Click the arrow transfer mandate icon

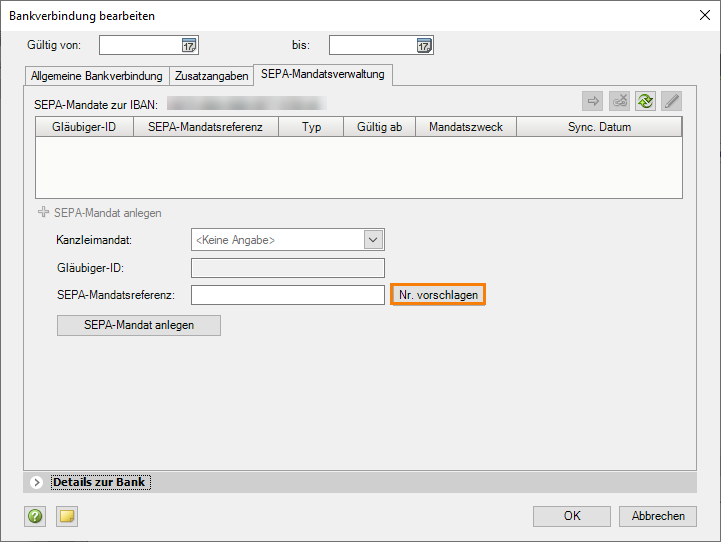click(593, 100)
